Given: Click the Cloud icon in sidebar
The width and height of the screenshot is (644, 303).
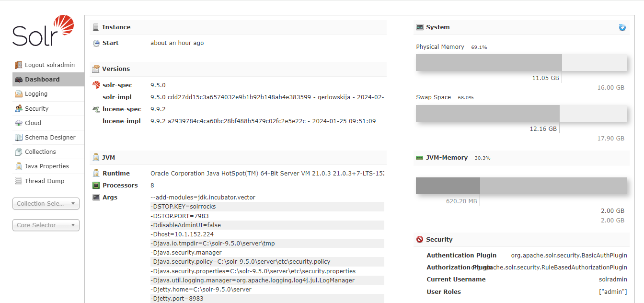Looking at the screenshot, I should [x=18, y=123].
